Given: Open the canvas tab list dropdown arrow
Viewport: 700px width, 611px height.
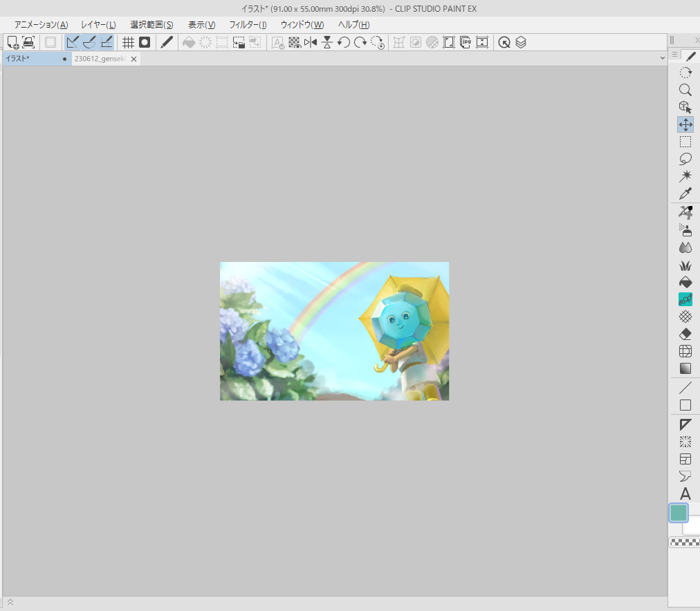Looking at the screenshot, I should [x=662, y=58].
